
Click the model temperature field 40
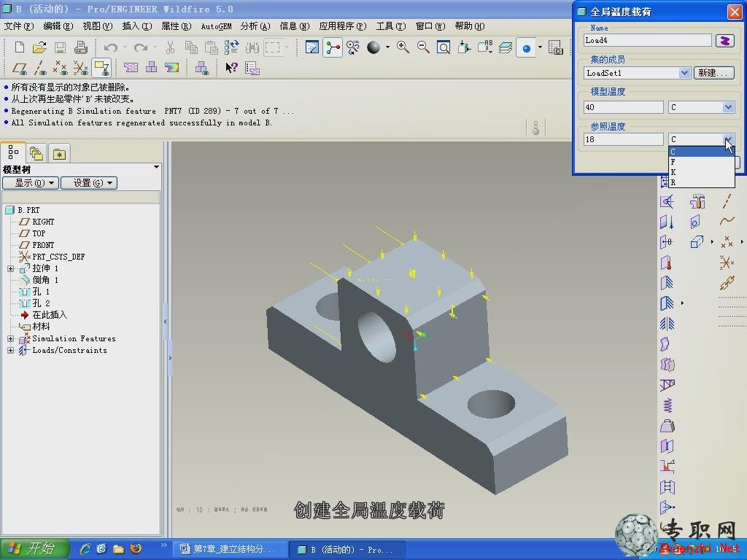pyautogui.click(x=623, y=107)
